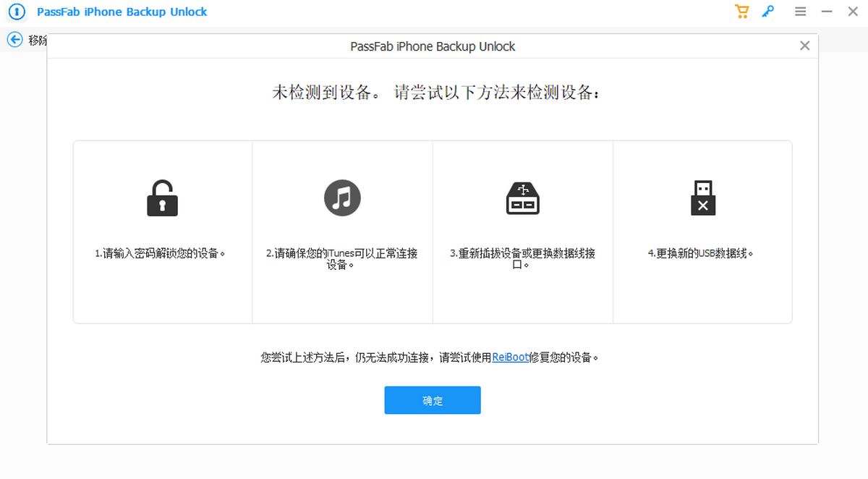Click the iTunes music note icon

click(x=342, y=198)
